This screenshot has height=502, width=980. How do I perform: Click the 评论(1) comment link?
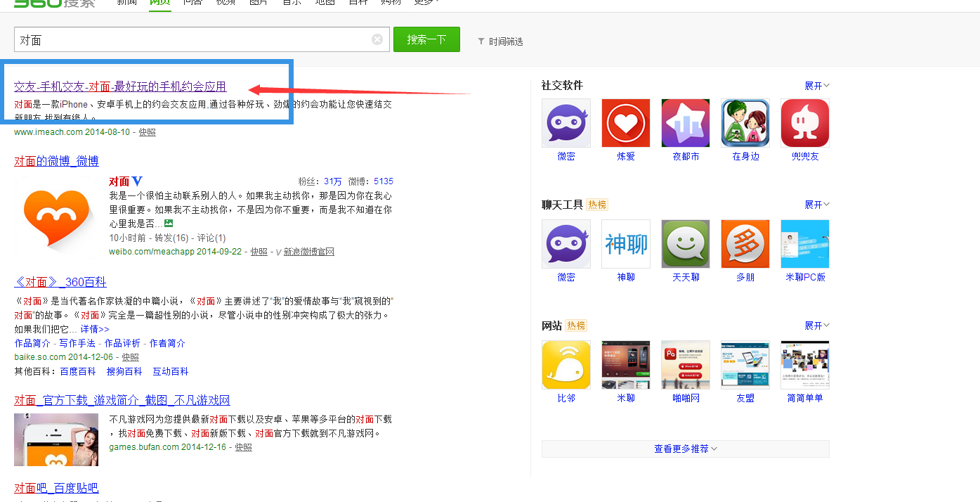211,238
